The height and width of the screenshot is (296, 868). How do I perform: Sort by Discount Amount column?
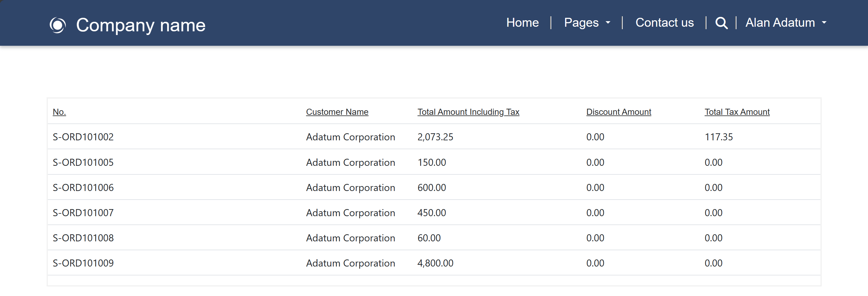pyautogui.click(x=619, y=112)
